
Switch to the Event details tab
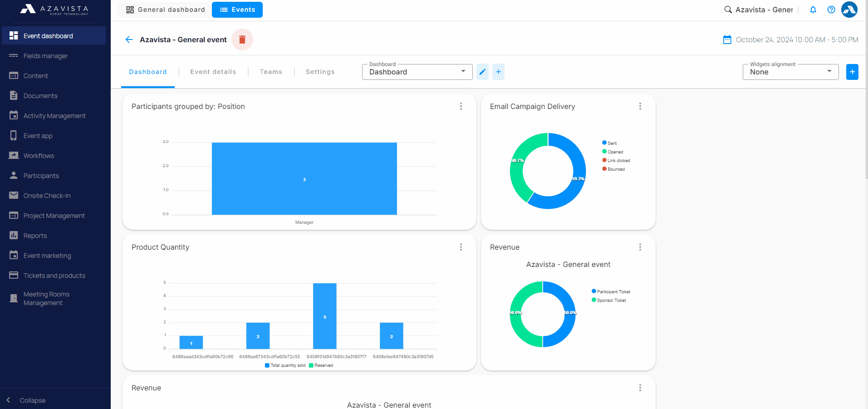point(213,72)
